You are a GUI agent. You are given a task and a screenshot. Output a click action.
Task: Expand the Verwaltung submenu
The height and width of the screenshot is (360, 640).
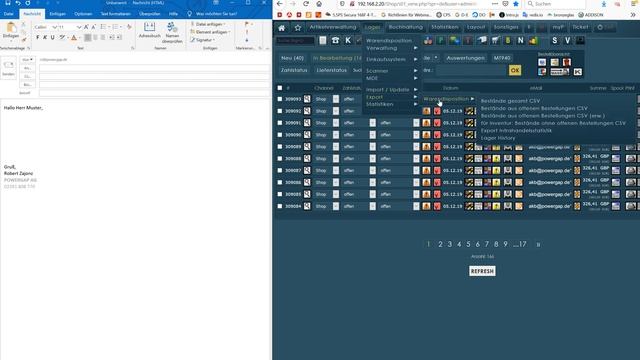391,48
